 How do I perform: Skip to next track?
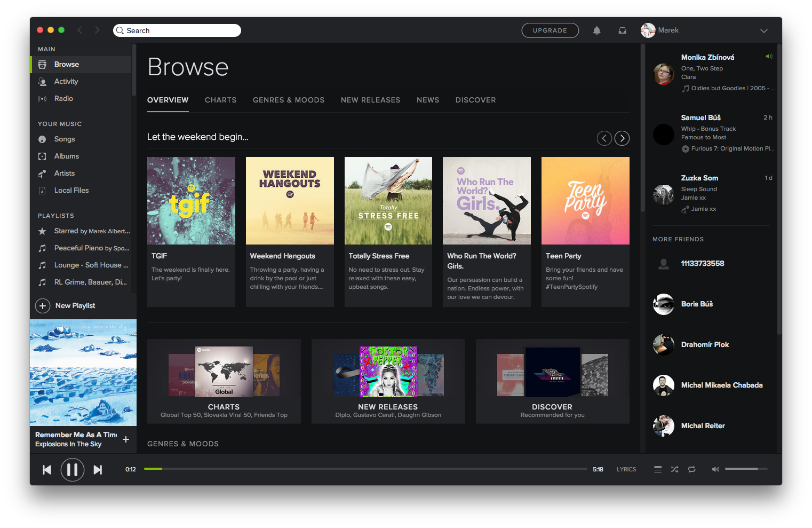click(x=98, y=470)
